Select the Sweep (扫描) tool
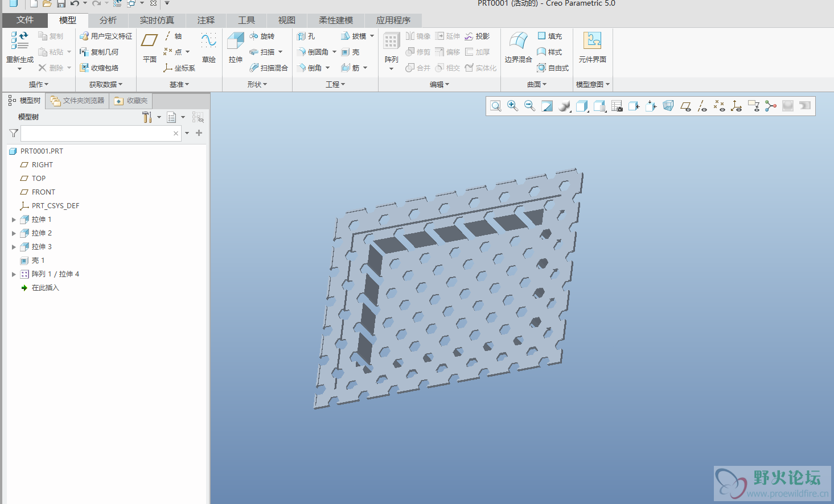834x504 pixels. (262, 52)
